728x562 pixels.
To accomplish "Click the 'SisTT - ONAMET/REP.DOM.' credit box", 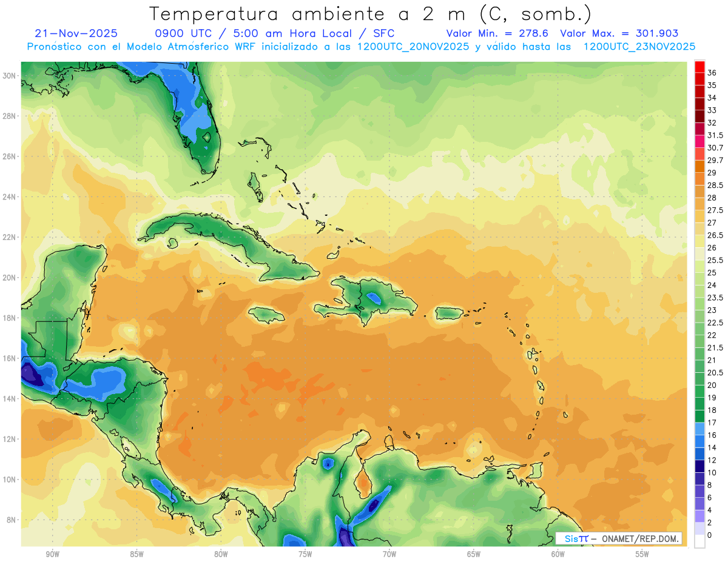I will click(x=619, y=538).
